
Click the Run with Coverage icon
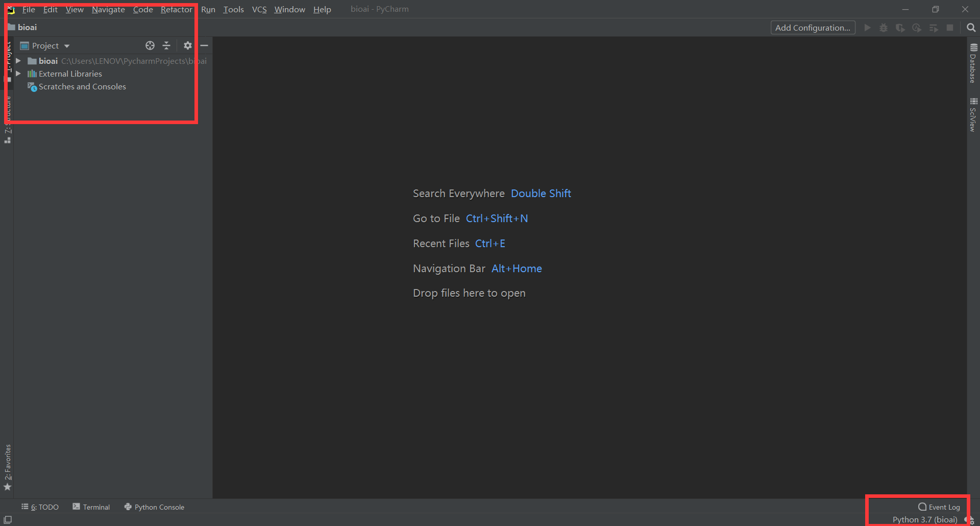click(x=900, y=28)
